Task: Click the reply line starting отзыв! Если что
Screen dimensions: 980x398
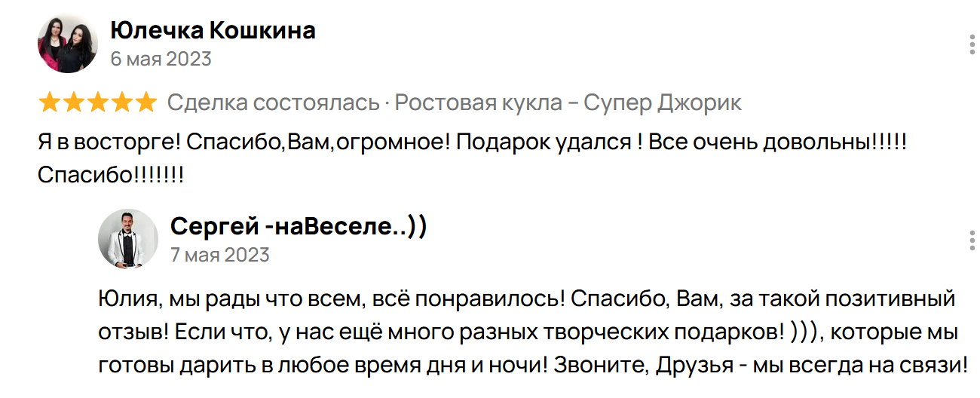Action: [526, 332]
